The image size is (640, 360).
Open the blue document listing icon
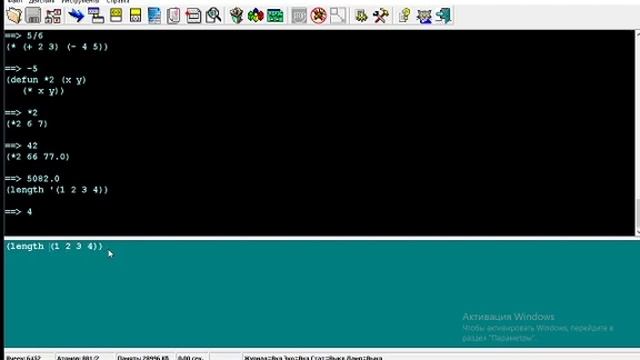coord(154,16)
